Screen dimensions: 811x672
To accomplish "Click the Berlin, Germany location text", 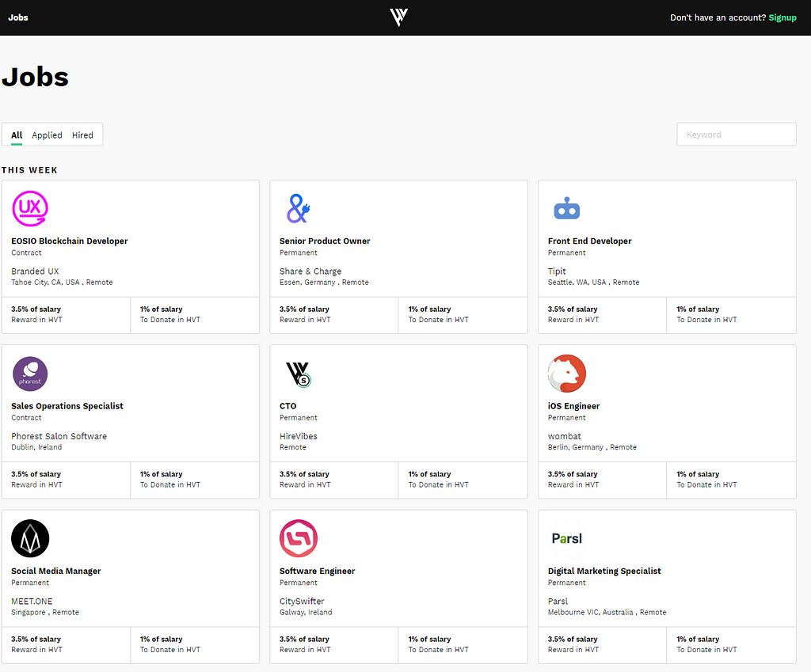I will coord(576,447).
